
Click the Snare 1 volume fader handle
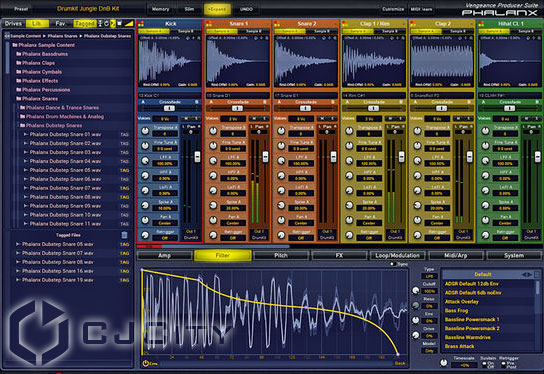[265, 157]
